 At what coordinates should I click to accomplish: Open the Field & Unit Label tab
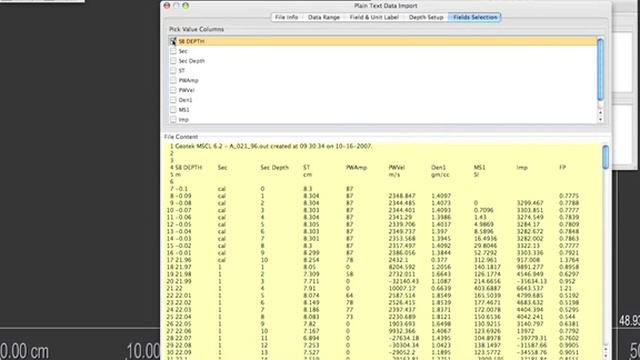click(374, 18)
